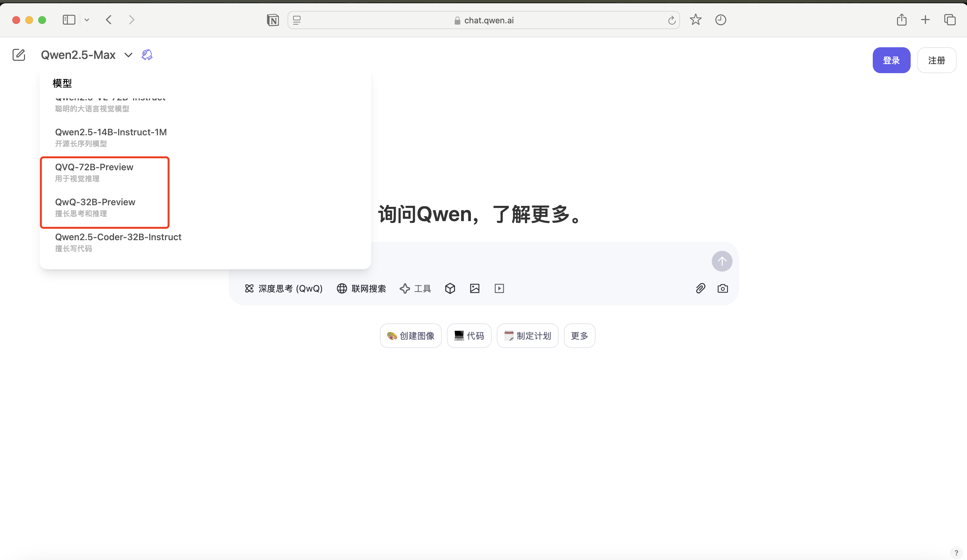967x560 pixels.
Task: Click the video generation play icon
Action: coord(499,288)
